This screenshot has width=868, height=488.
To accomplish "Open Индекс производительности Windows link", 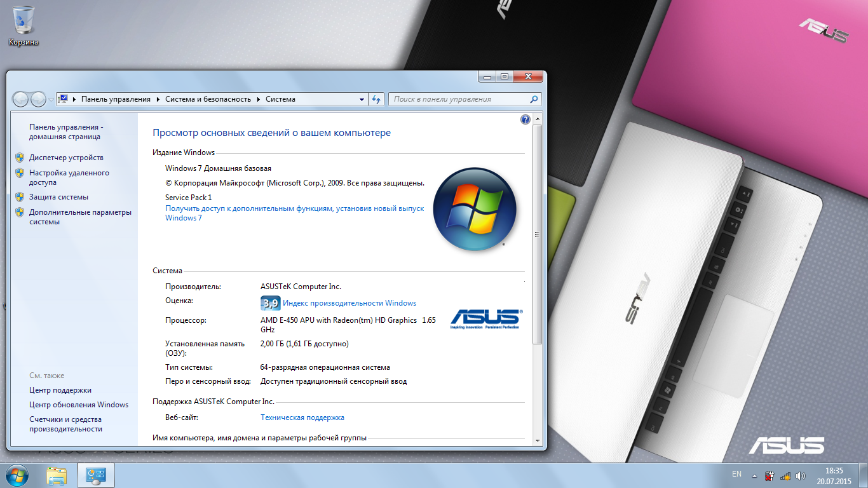I will [x=349, y=303].
